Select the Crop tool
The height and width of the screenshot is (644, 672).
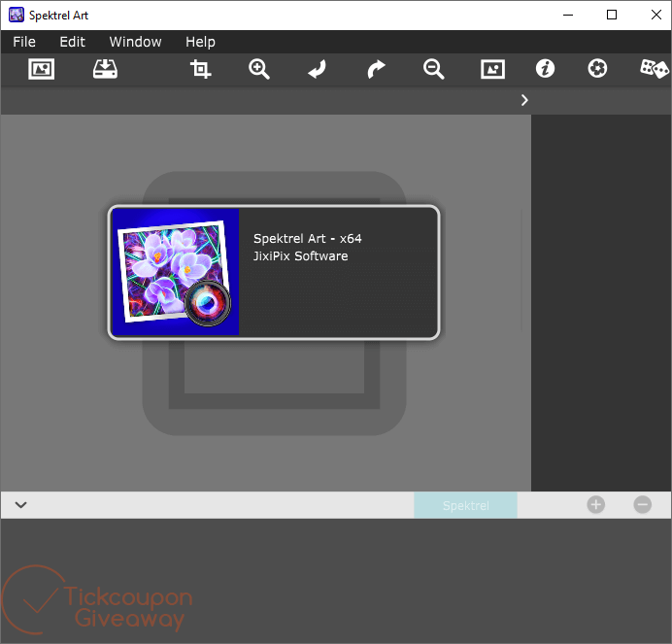pyautogui.click(x=201, y=69)
